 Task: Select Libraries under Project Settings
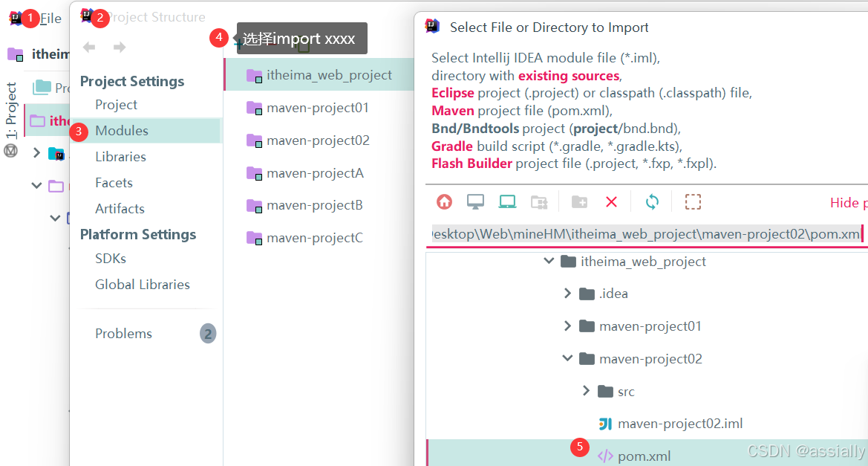point(121,157)
